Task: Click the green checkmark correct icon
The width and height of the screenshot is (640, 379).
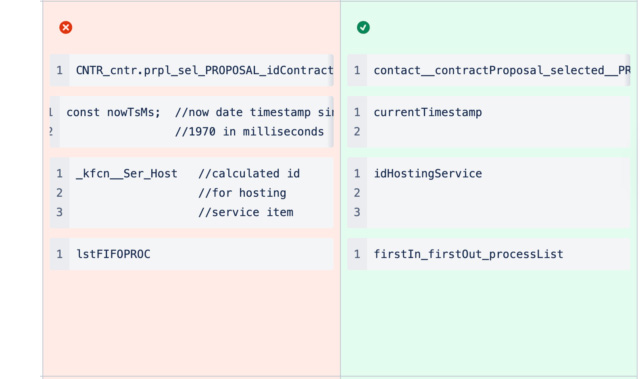Action: [363, 27]
